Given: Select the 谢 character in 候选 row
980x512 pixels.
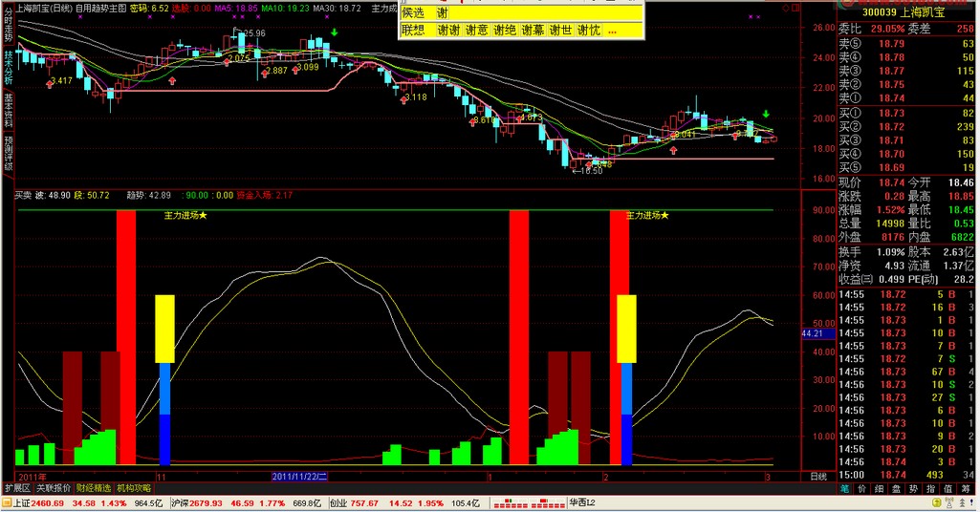Looking at the screenshot, I should pos(443,12).
